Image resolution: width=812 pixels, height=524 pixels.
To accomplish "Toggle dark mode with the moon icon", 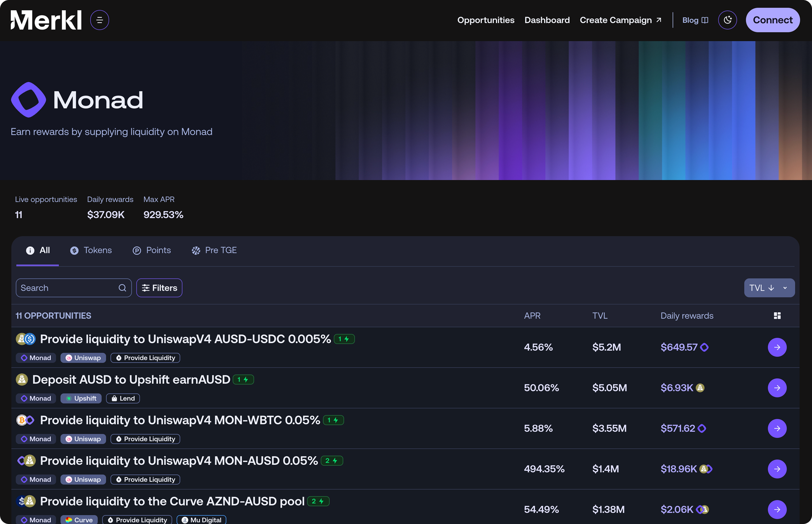I will click(727, 20).
